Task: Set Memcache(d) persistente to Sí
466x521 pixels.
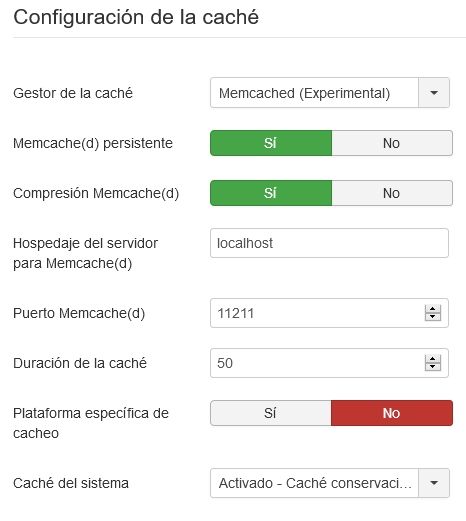Action: [271, 143]
